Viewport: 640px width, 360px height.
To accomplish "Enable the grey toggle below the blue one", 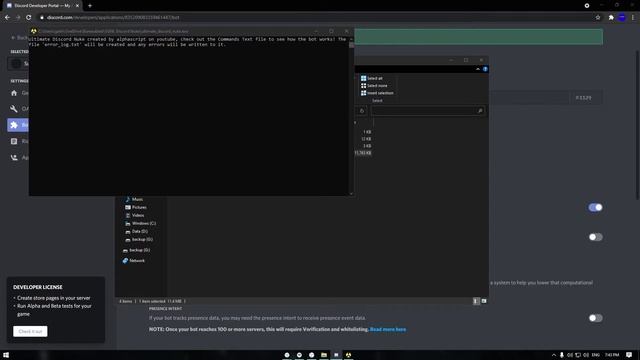I will [596, 237].
